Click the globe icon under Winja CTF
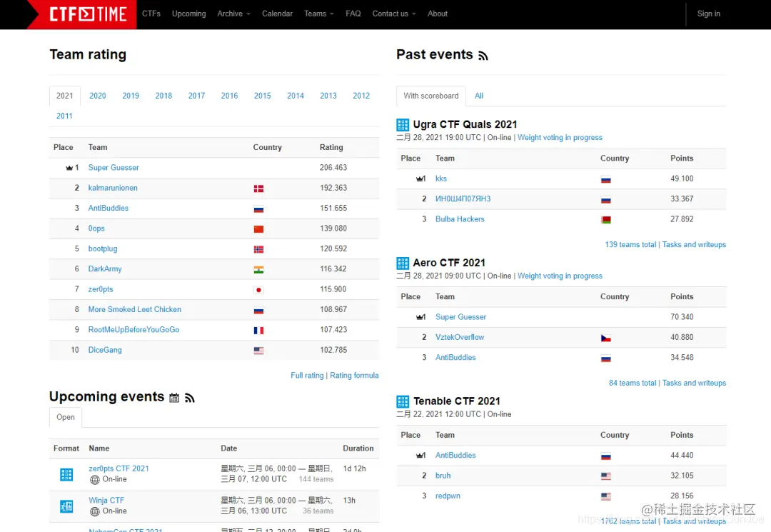The width and height of the screenshot is (771, 532). [x=95, y=511]
